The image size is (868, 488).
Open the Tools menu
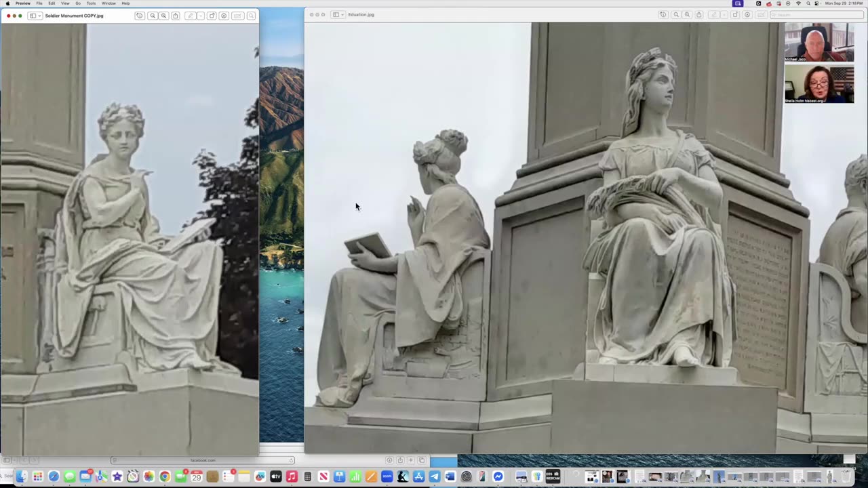pos(91,3)
